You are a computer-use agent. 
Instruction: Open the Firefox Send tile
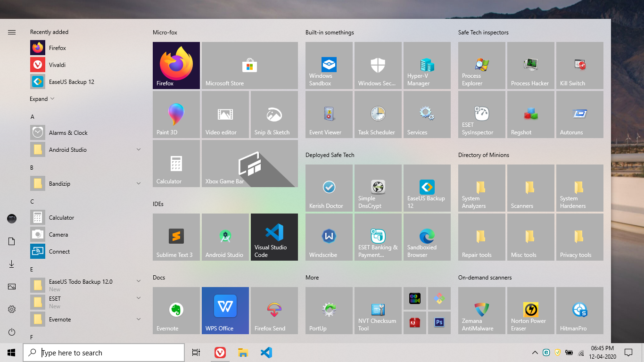(274, 311)
